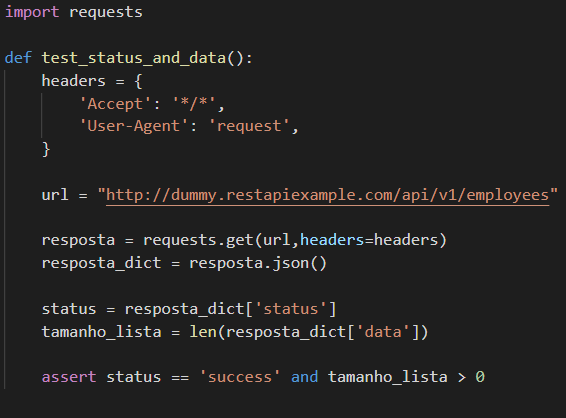Click the 'request' string value
This screenshot has width=566, height=418.
pyautogui.click(x=249, y=126)
